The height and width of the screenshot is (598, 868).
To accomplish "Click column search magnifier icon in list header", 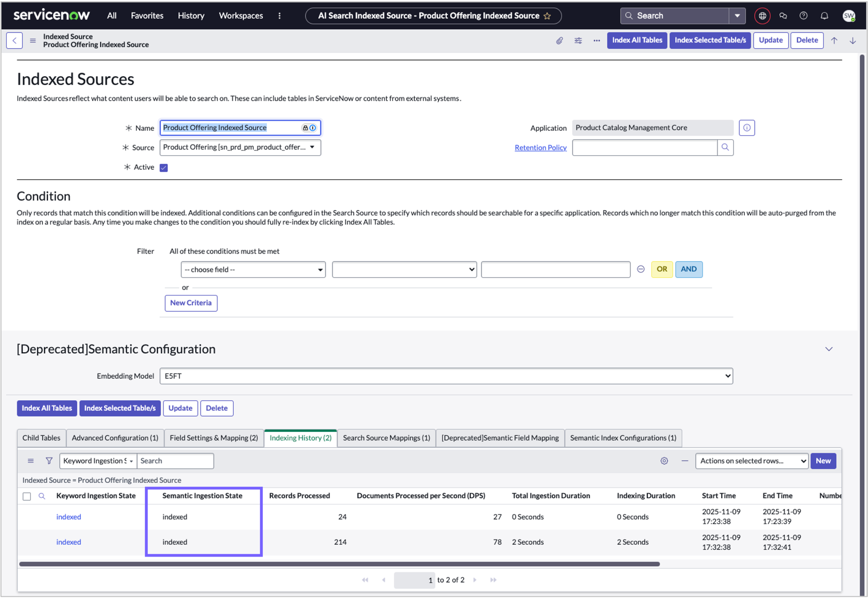I will (x=42, y=496).
